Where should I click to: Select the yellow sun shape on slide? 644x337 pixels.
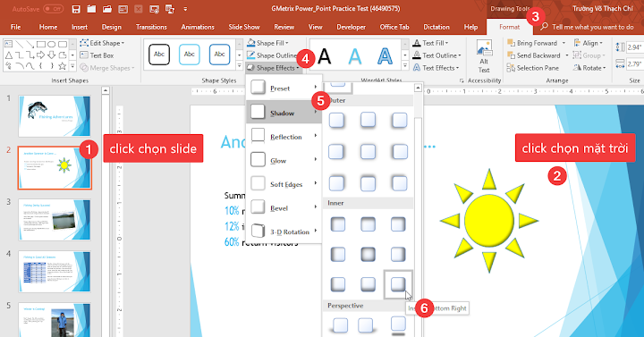[x=488, y=221]
